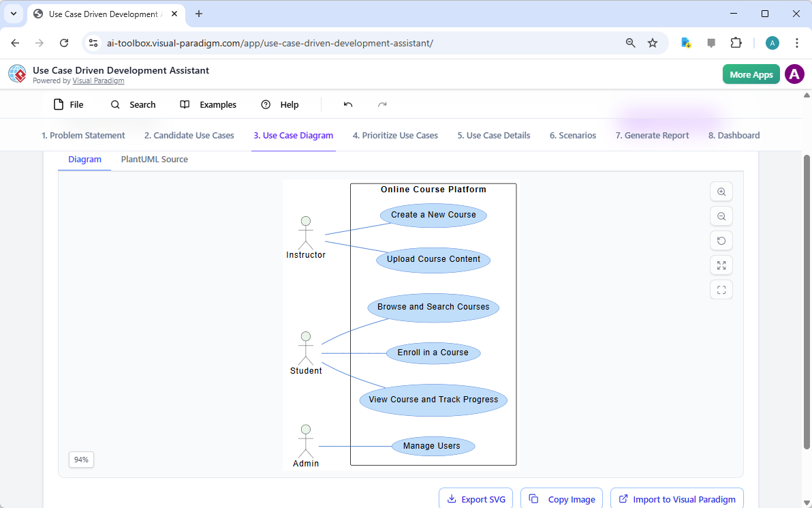
Task: Open the browser profile avatar
Action: 772,42
